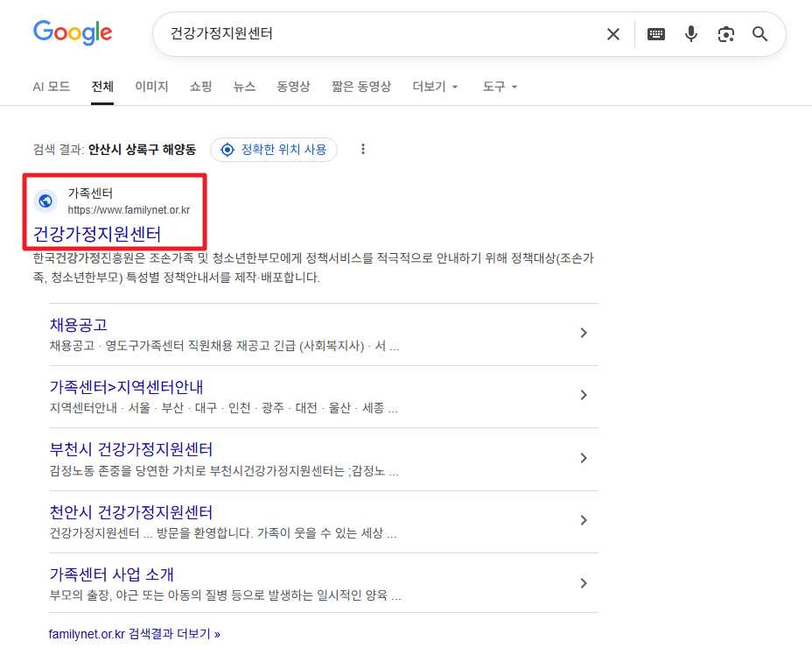Click familynet.or.kr 검색결과 더보기 link
The image size is (812, 662).
tap(135, 634)
